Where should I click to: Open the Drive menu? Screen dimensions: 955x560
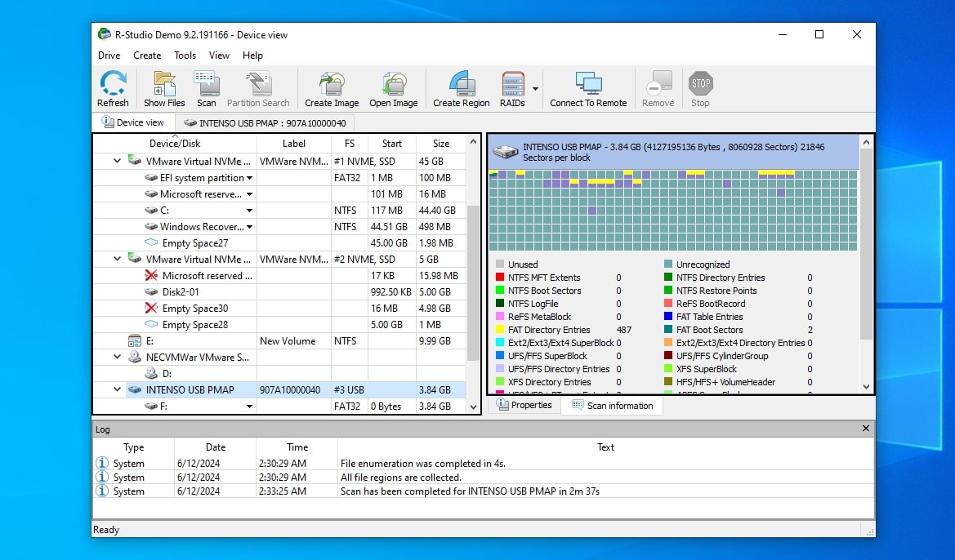coord(109,56)
